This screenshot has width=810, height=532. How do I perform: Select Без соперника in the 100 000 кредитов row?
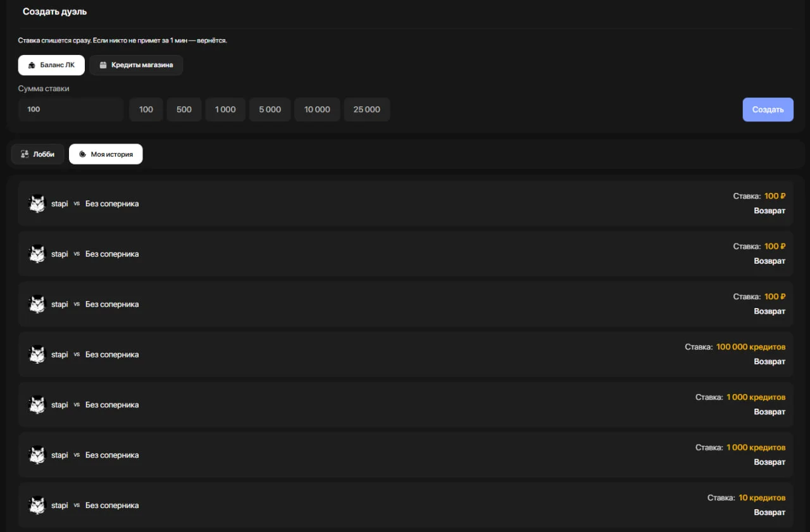tap(112, 355)
